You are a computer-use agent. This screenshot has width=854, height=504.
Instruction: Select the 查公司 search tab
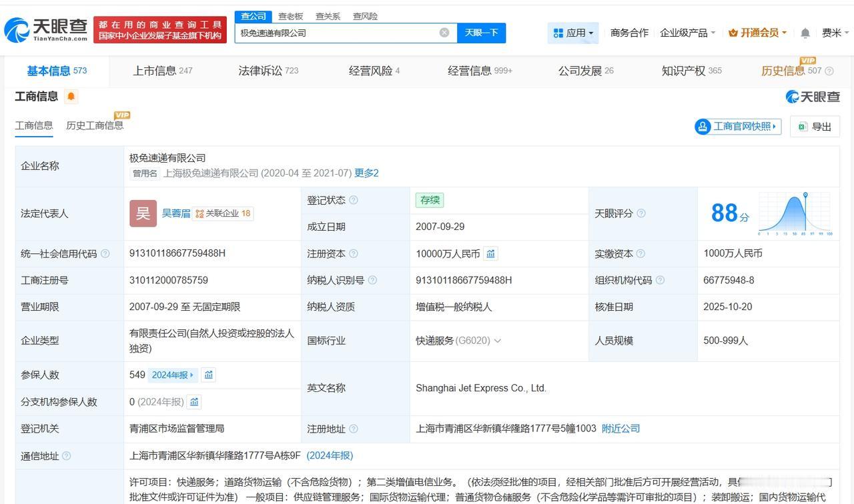tap(254, 16)
